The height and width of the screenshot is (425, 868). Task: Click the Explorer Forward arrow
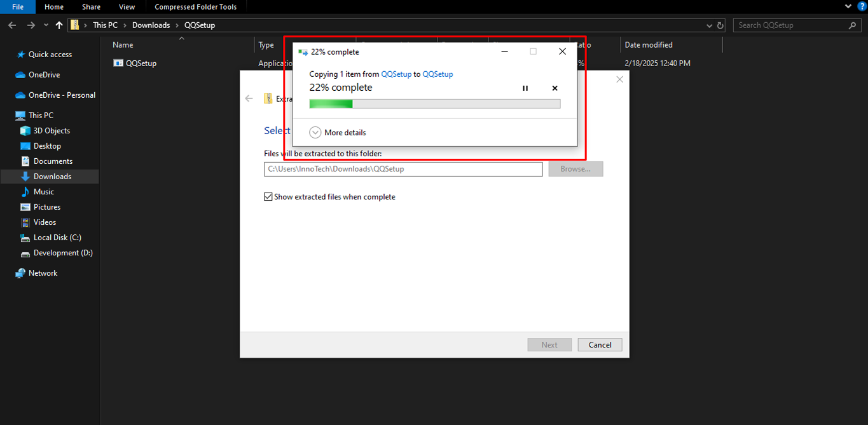(31, 25)
